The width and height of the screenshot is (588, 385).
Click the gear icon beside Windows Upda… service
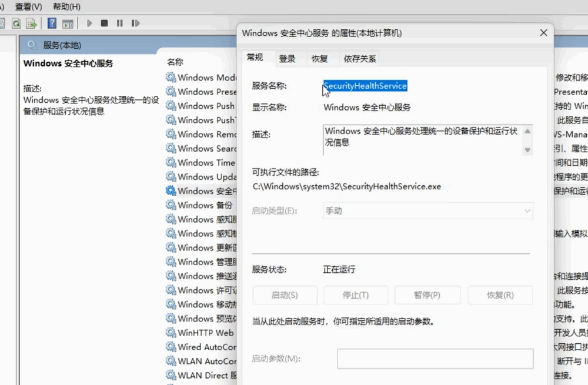point(171,176)
